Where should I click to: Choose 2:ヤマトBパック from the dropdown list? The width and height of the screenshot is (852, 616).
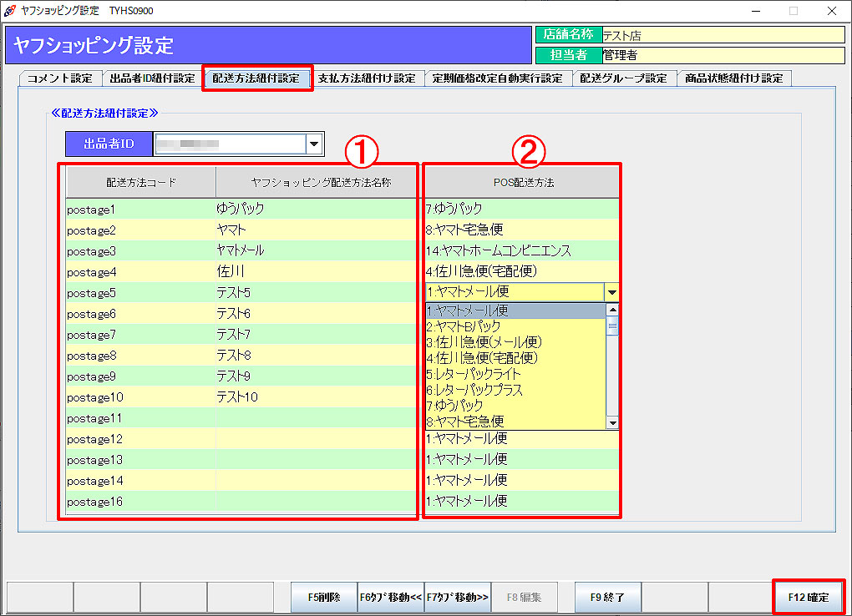pos(464,326)
